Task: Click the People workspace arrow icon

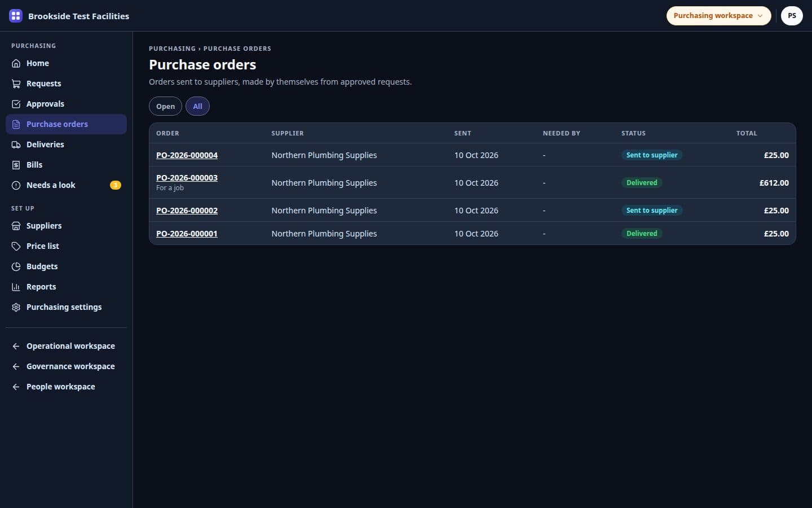Action: tap(16, 387)
